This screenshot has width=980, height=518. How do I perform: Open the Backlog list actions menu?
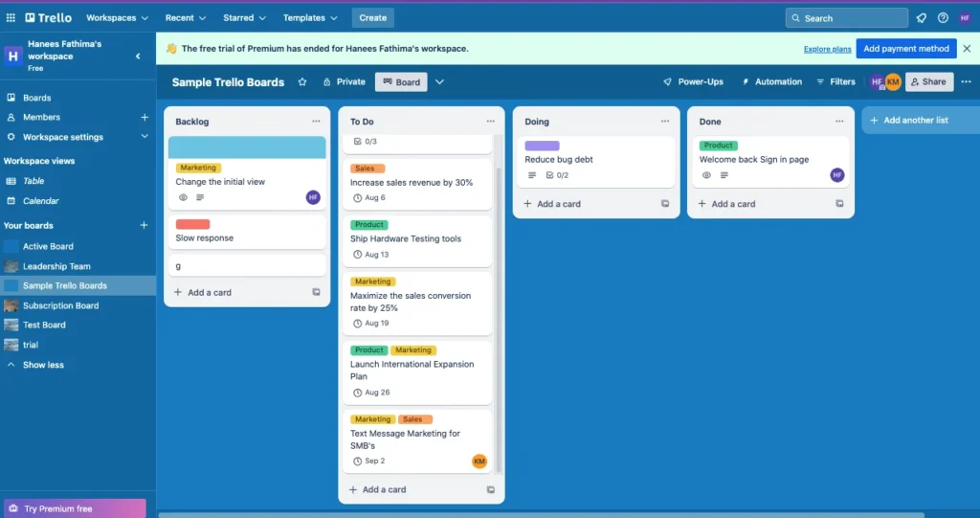click(316, 122)
